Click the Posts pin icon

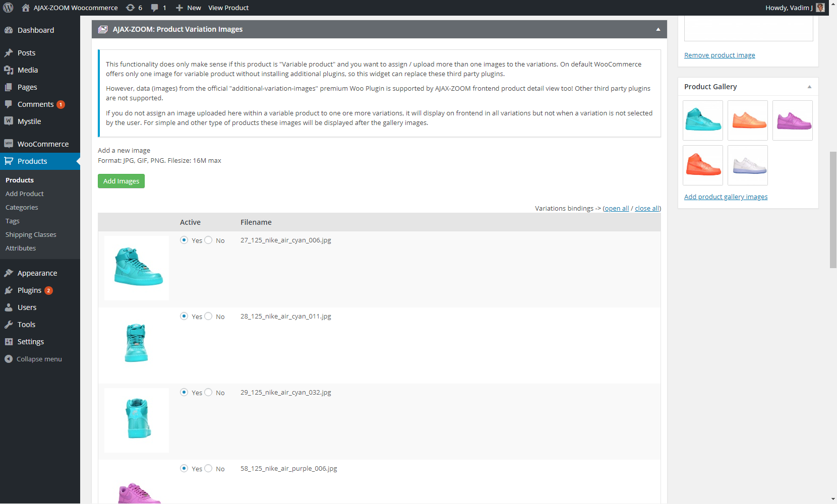pyautogui.click(x=9, y=53)
